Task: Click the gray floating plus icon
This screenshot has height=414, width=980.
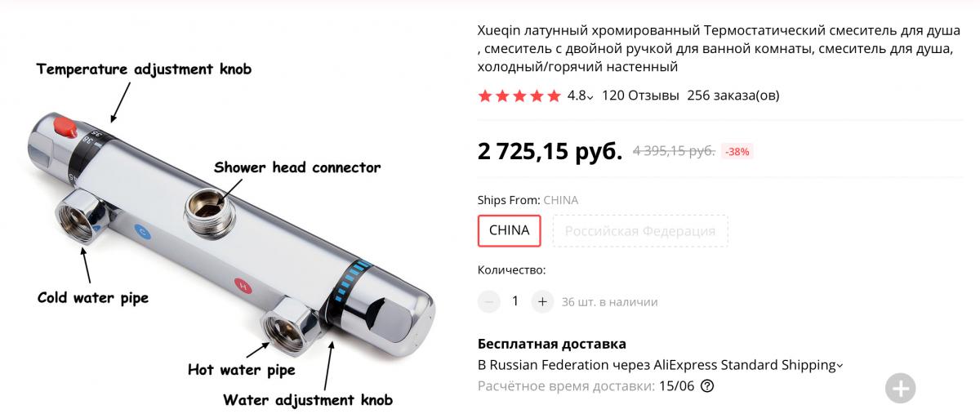Action: point(901,389)
